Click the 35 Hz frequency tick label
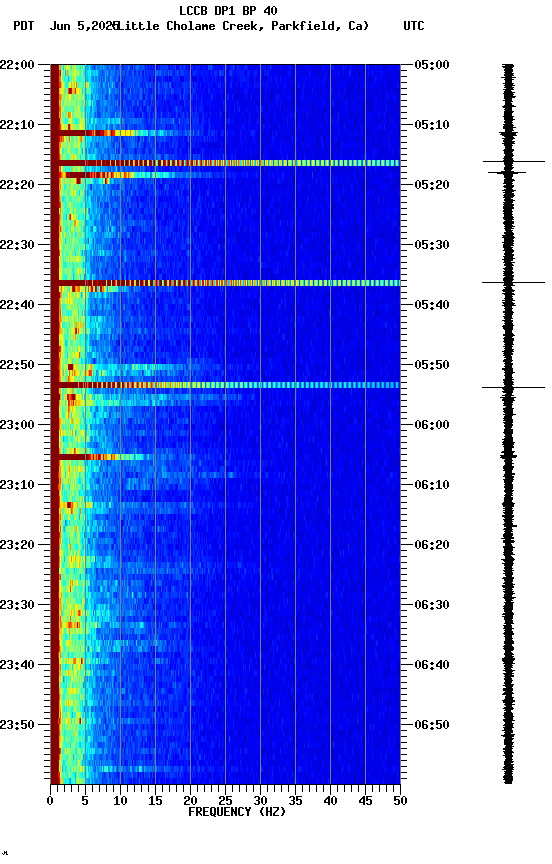The image size is (552, 864). (x=295, y=801)
